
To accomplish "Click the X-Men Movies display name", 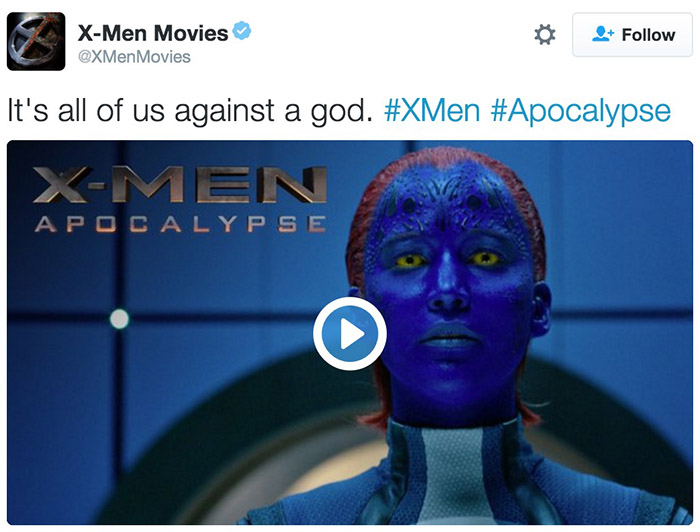I will tap(153, 33).
